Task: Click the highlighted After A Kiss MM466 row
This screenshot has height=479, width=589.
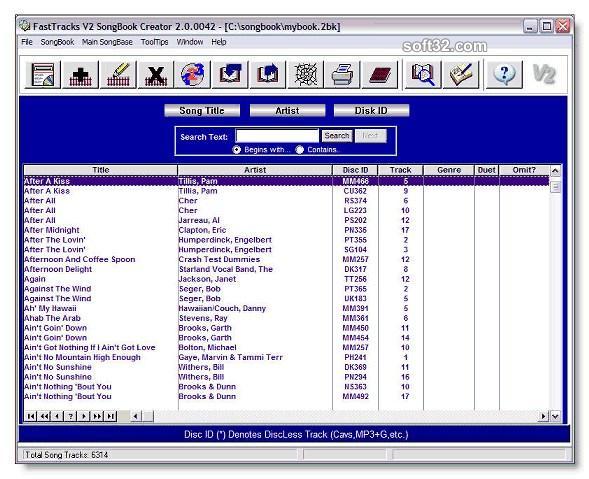Action: [x=286, y=181]
